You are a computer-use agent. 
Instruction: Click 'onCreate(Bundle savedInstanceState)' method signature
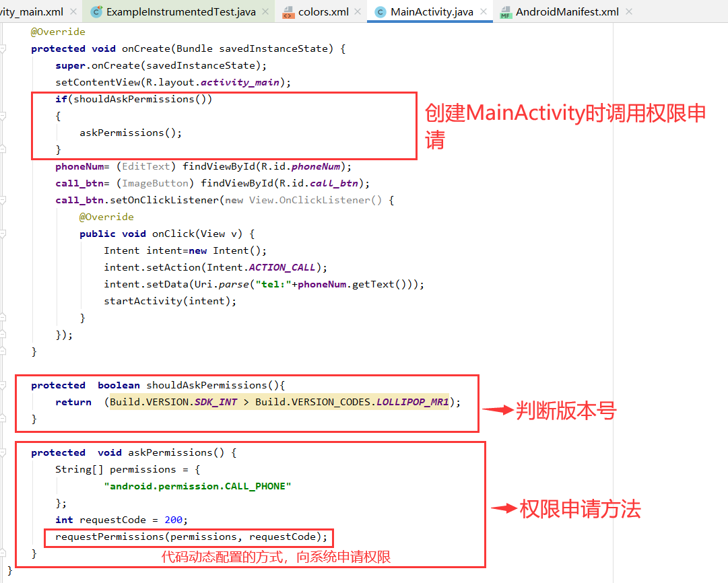pyautogui.click(x=228, y=48)
